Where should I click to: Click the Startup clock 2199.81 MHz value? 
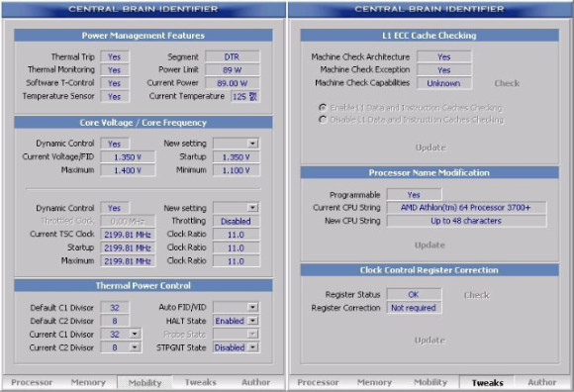(x=128, y=248)
